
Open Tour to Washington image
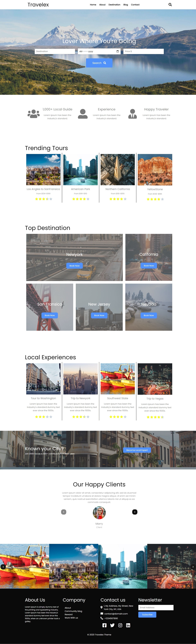point(43,379)
